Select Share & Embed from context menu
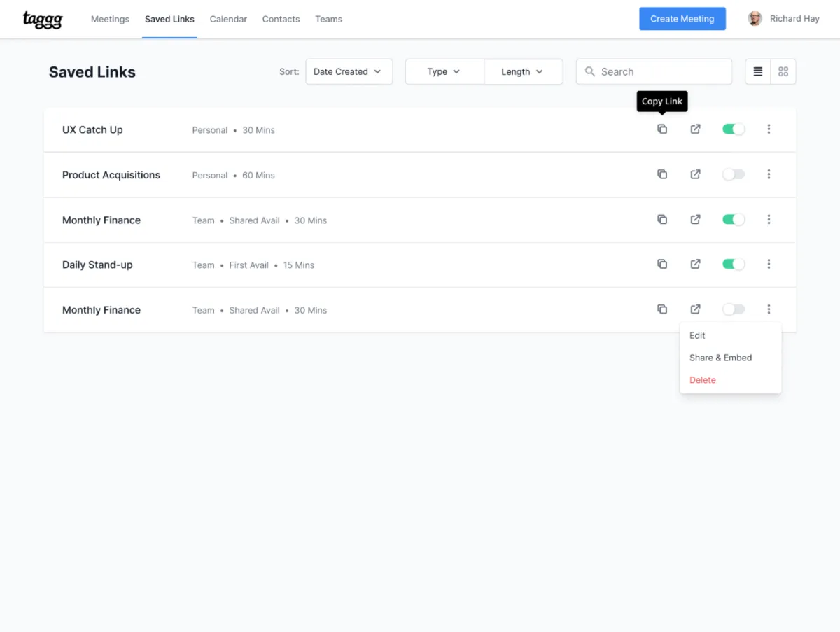This screenshot has width=840, height=632. 720,358
